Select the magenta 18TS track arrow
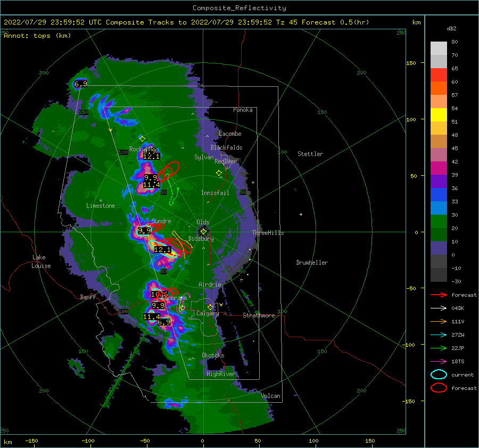The height and width of the screenshot is (448, 479). click(439, 362)
